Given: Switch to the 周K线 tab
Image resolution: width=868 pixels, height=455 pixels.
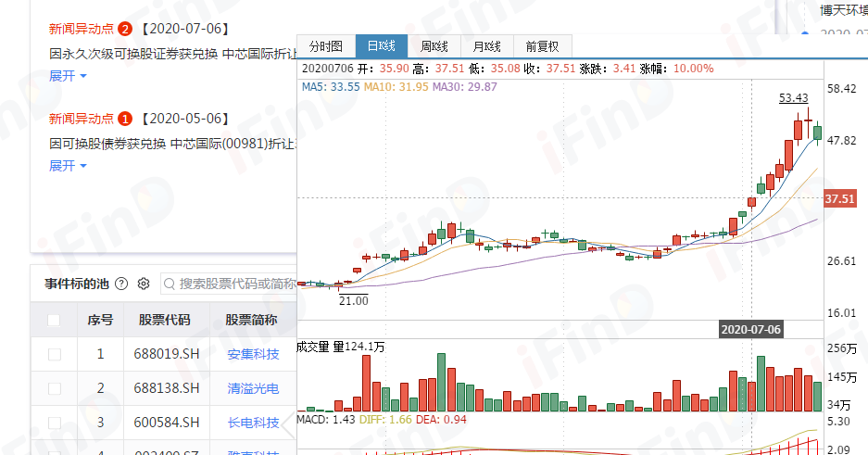Looking at the screenshot, I should tap(434, 46).
